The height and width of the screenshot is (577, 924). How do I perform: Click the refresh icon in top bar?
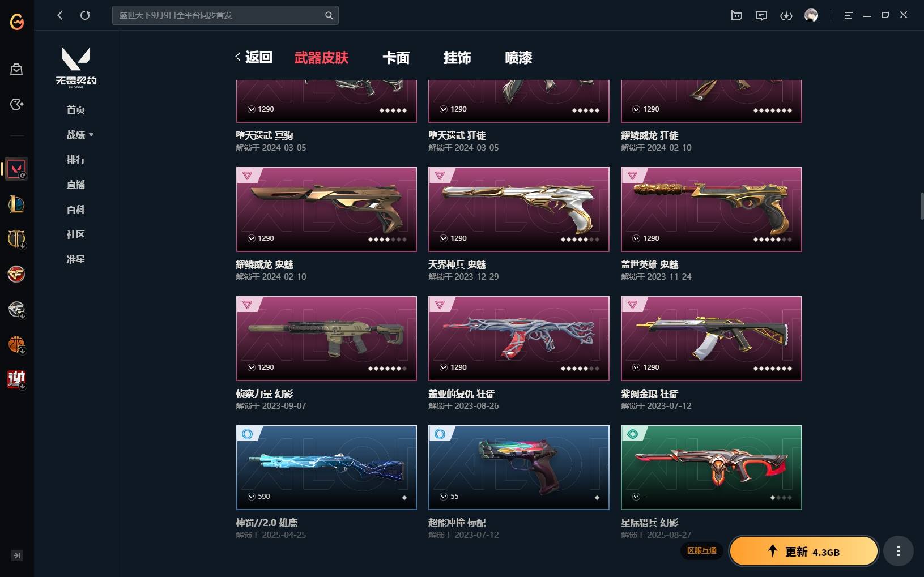tap(85, 15)
